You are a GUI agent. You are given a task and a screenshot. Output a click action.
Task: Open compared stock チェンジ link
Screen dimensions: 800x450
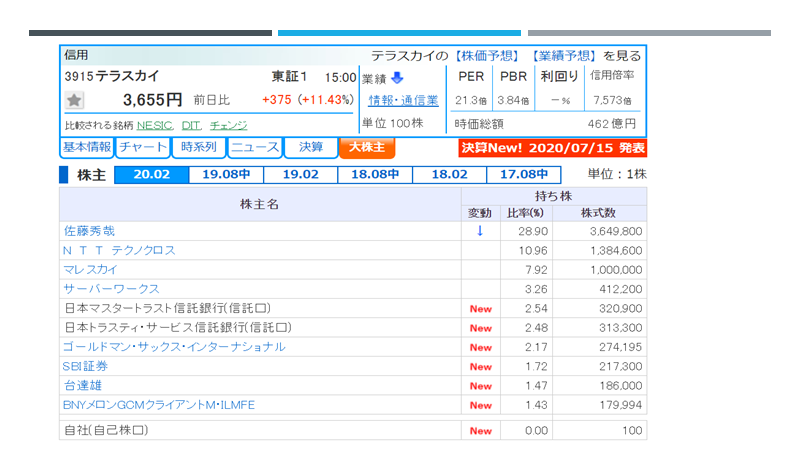point(229,126)
